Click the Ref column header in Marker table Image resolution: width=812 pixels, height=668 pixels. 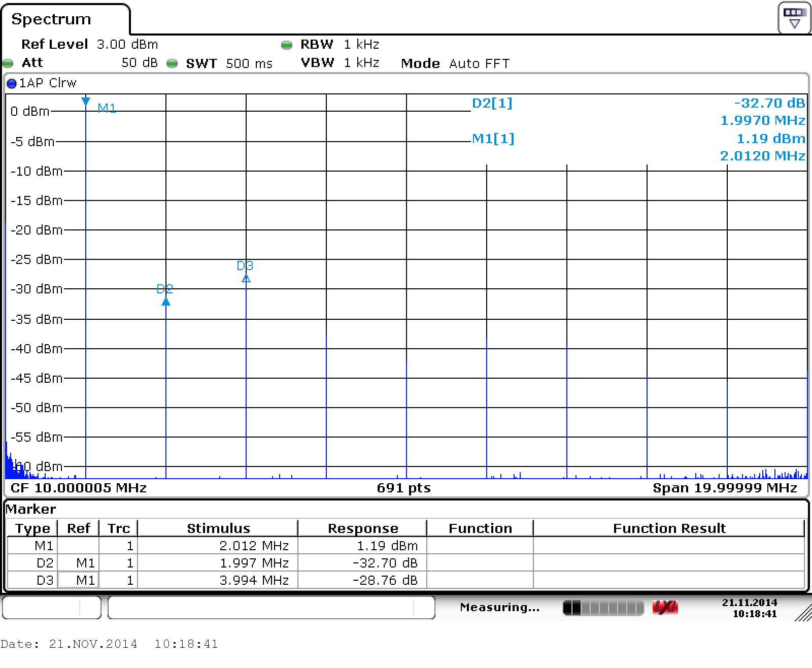pyautogui.click(x=79, y=528)
